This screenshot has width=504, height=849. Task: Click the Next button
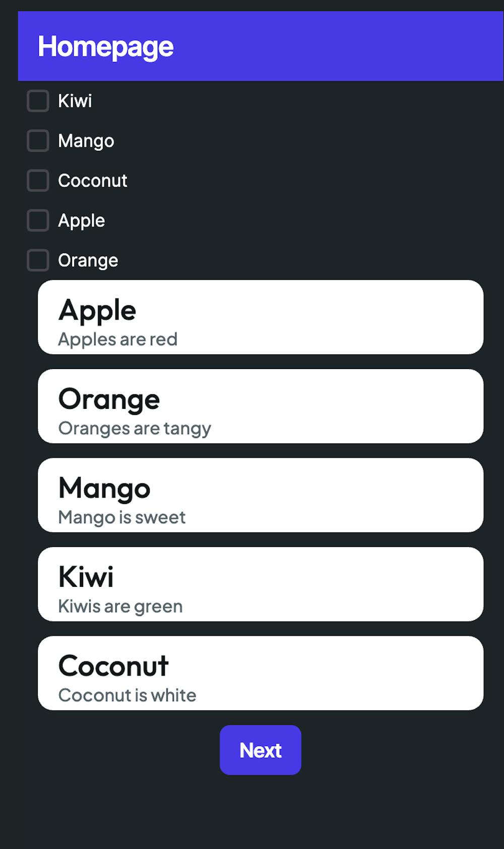260,750
